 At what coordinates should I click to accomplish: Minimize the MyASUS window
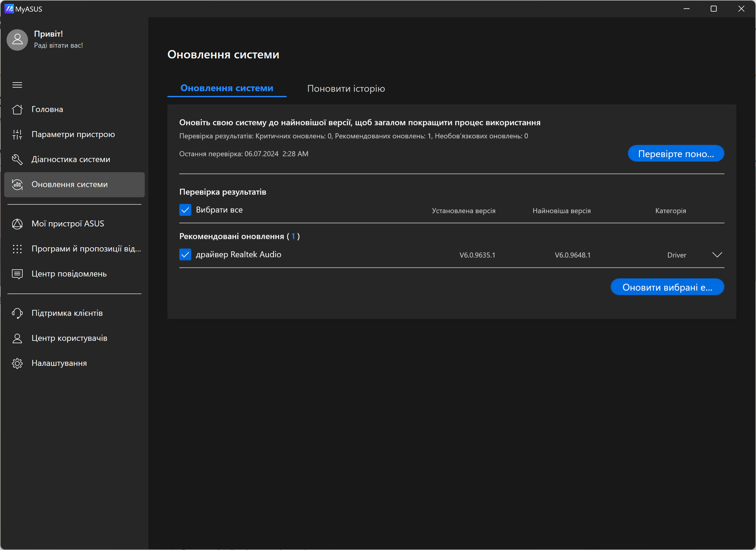(686, 9)
